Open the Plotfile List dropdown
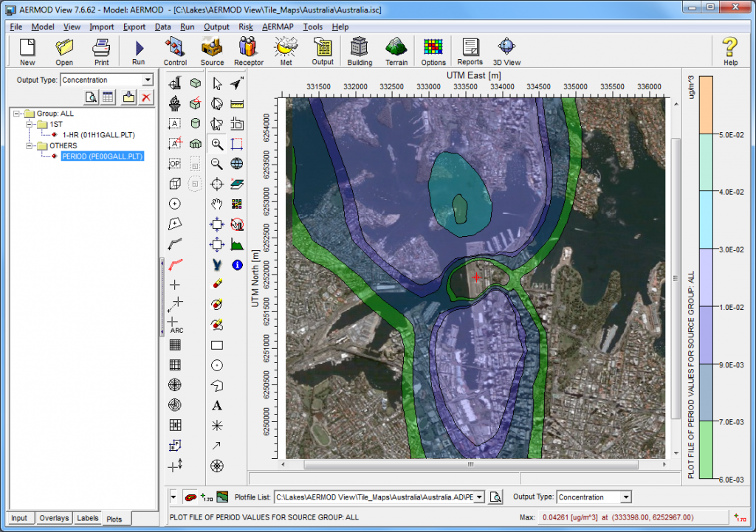 coord(479,497)
